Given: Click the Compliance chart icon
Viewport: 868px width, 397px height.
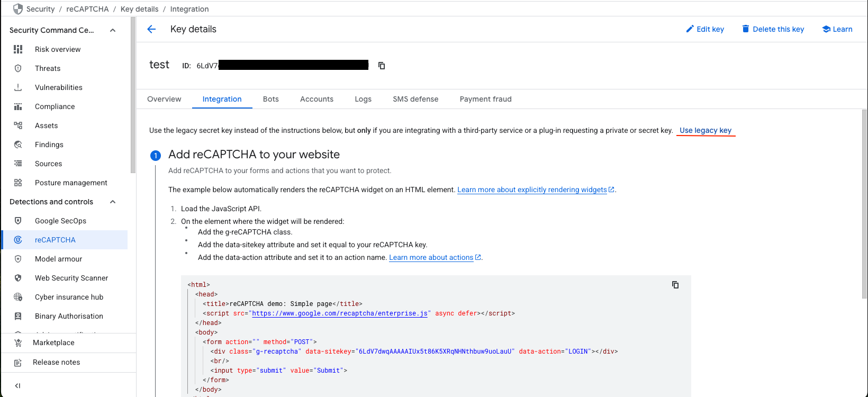Looking at the screenshot, I should click(x=18, y=106).
